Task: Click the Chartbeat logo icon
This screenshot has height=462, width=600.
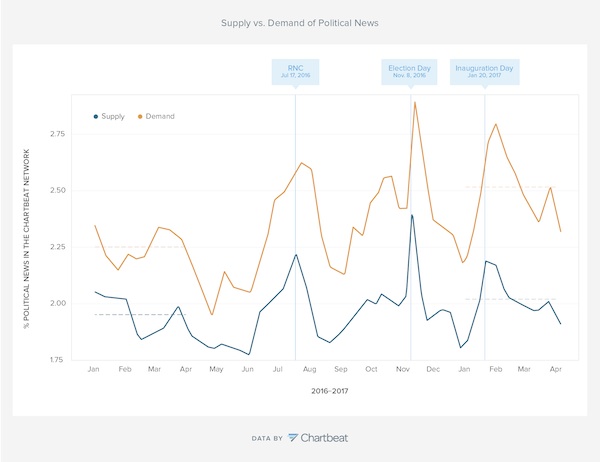Action: [293, 437]
